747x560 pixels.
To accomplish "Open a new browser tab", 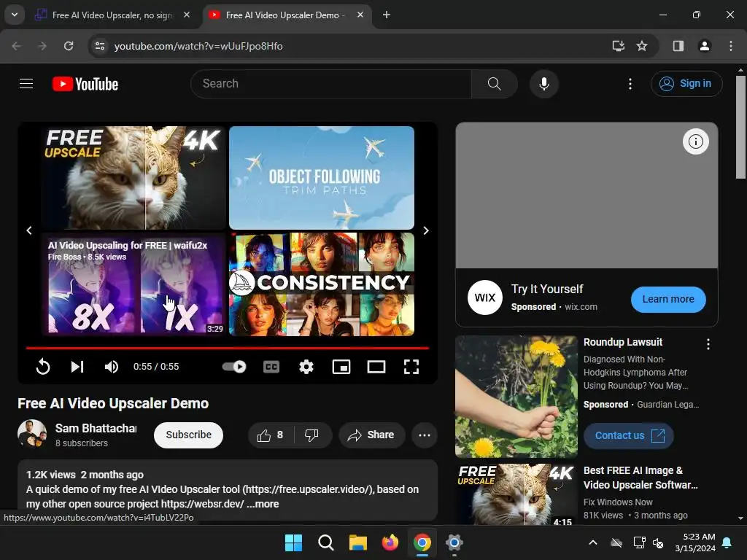I will (387, 15).
